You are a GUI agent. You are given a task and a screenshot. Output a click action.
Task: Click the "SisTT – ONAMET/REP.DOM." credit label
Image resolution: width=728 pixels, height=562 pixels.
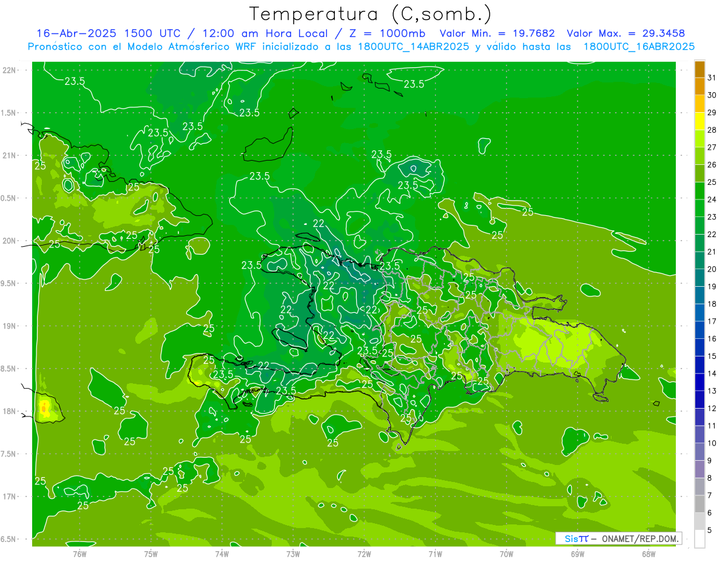tap(619, 538)
